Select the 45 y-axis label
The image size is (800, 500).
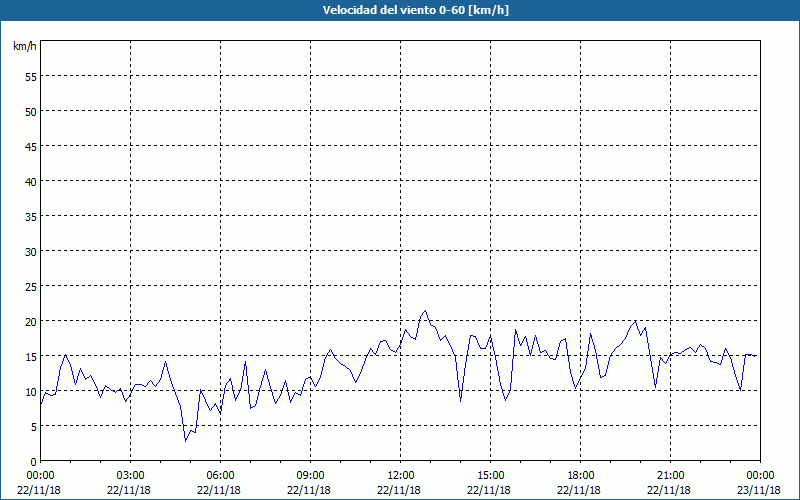[31, 146]
